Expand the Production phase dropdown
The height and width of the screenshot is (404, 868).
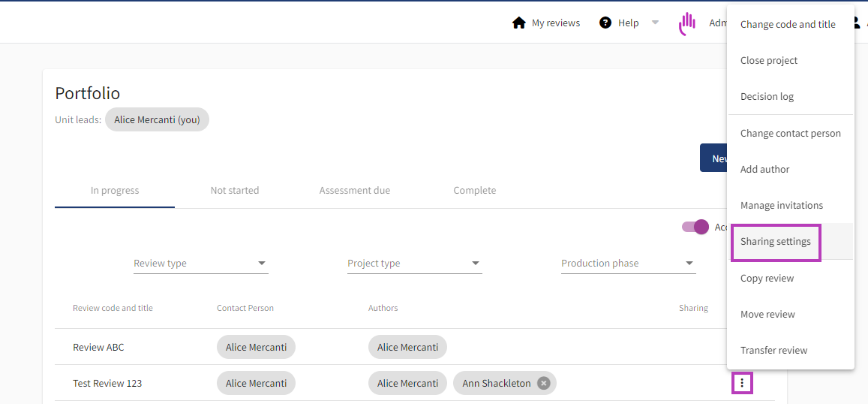click(689, 264)
